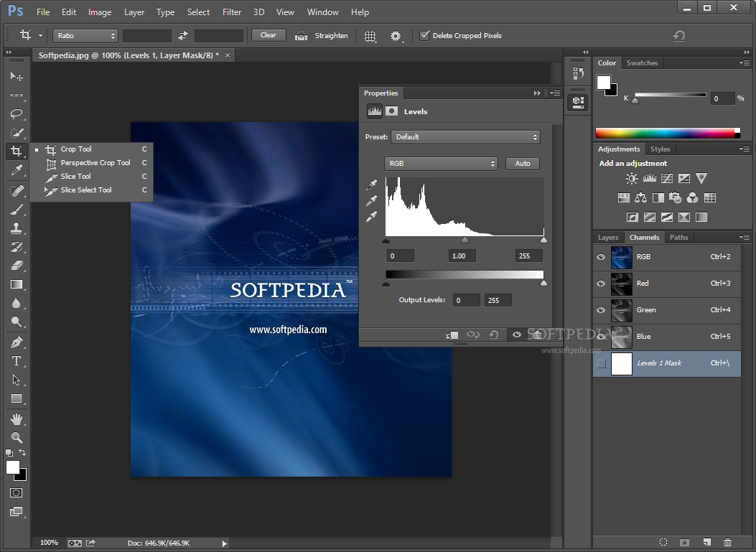Open the Layer menu

point(134,12)
